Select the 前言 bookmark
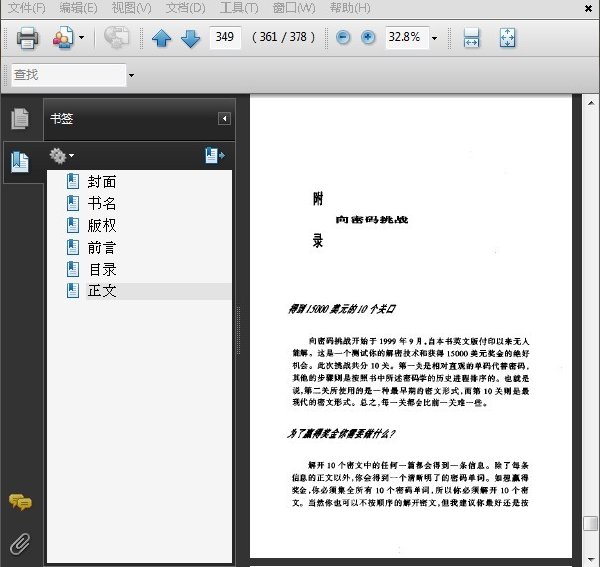Image resolution: width=600 pixels, height=567 pixels. pos(102,248)
